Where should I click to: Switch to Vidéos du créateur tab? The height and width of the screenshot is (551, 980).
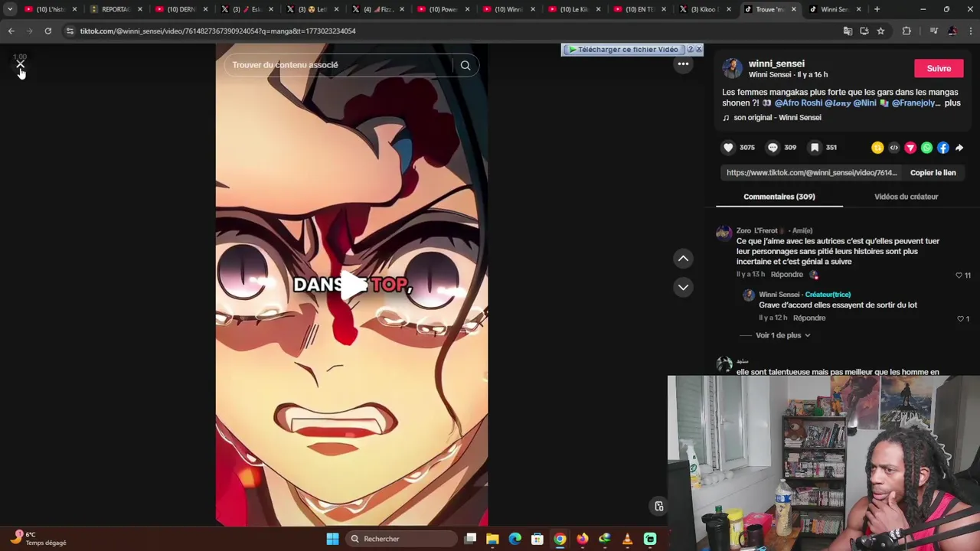click(906, 197)
